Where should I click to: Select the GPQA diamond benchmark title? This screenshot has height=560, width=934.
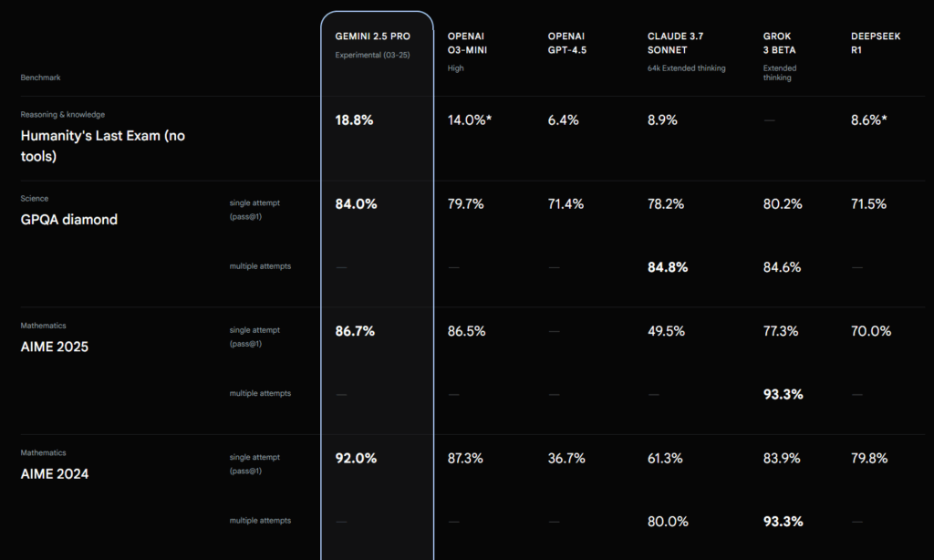pos(69,219)
